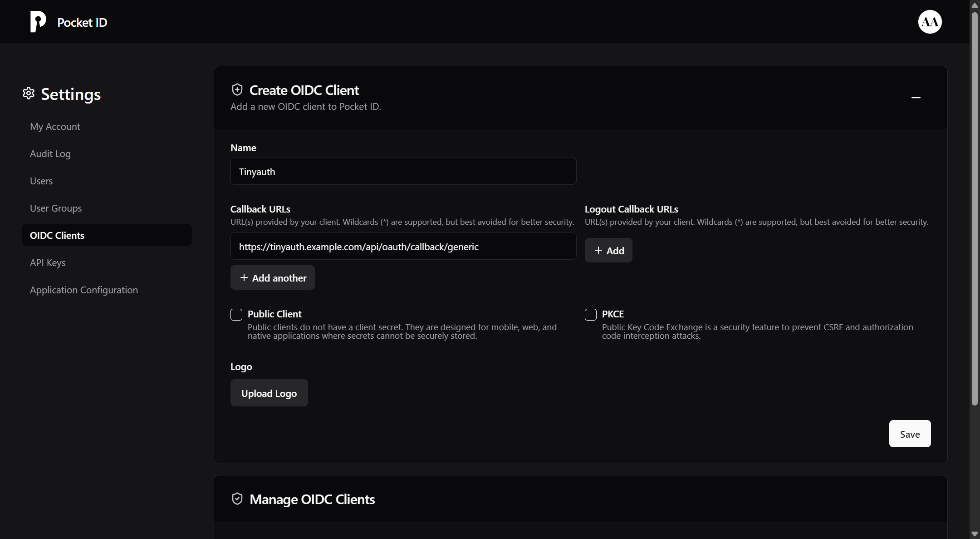This screenshot has width=980, height=539.
Task: Collapse the Create OIDC Client panel
Action: pos(916,98)
